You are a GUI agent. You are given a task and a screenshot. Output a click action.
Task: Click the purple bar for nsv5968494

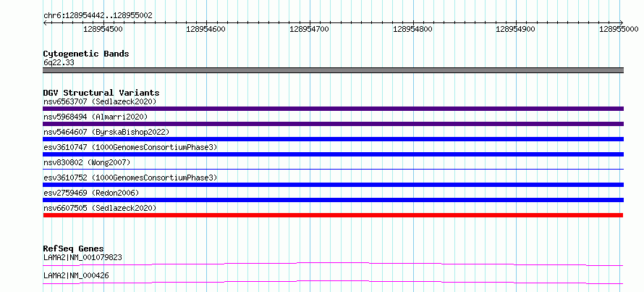click(x=333, y=124)
